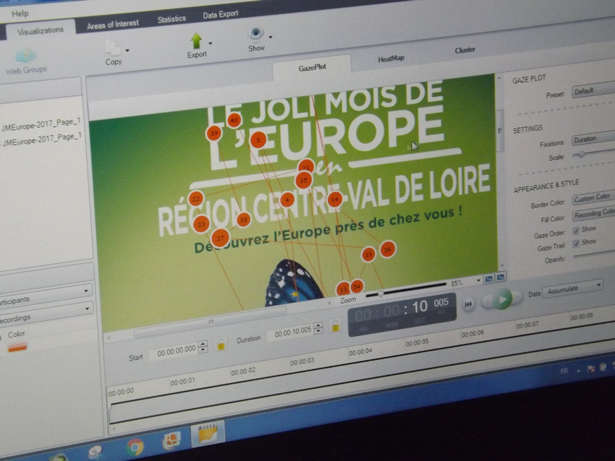Click the Show eye icon
This screenshot has width=615, height=461.
255,34
